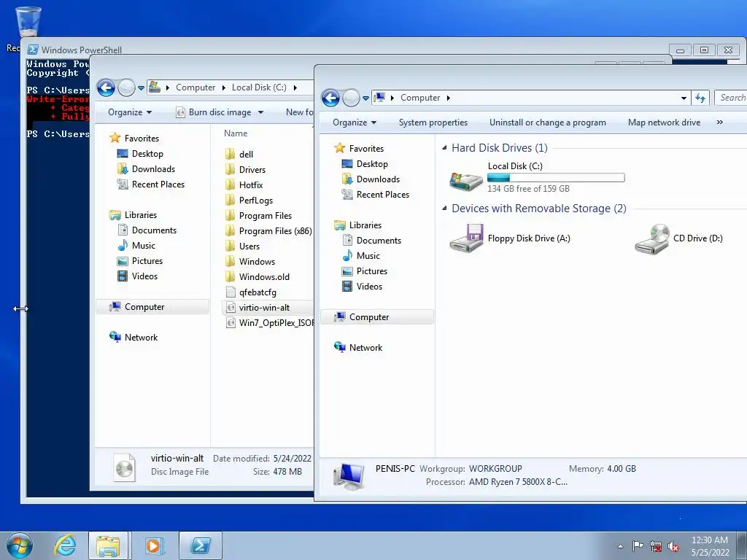Click the muted volume tray icon
Image resolution: width=747 pixels, height=560 pixels.
click(x=673, y=546)
